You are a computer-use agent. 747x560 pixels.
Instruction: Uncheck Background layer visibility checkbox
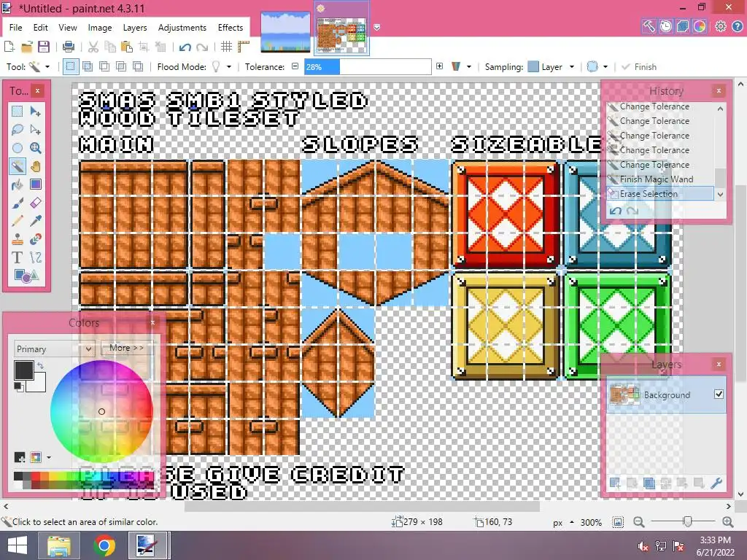719,394
